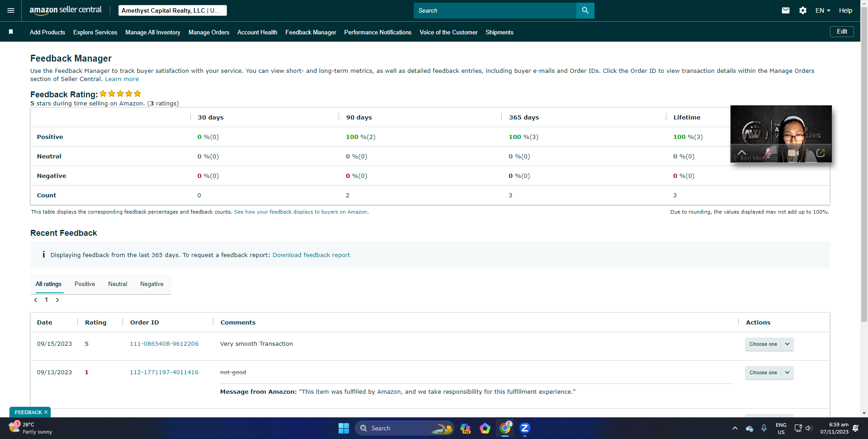The width and height of the screenshot is (868, 439).
Task: Open Zoom from the taskbar
Action: pyautogui.click(x=525, y=428)
